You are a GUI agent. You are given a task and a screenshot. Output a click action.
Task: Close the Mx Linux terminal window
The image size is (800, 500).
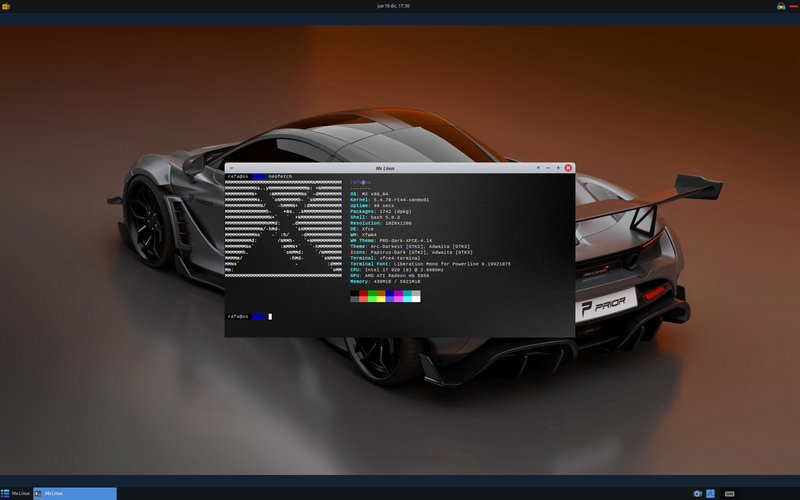click(x=568, y=168)
